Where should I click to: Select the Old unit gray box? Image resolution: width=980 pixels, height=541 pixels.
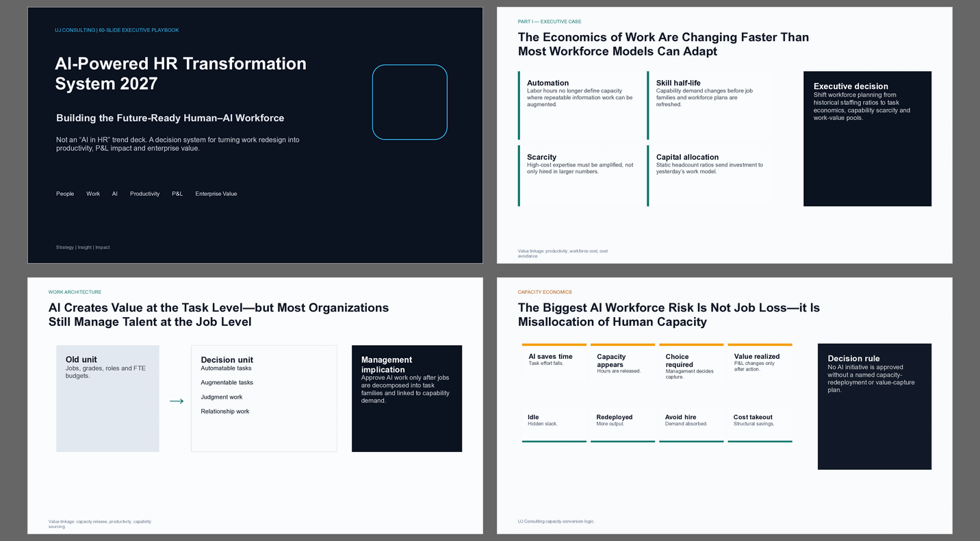point(107,399)
